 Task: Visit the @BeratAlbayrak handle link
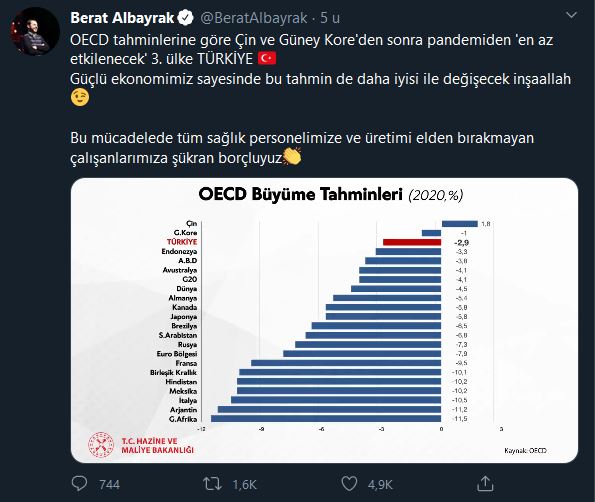point(254,18)
